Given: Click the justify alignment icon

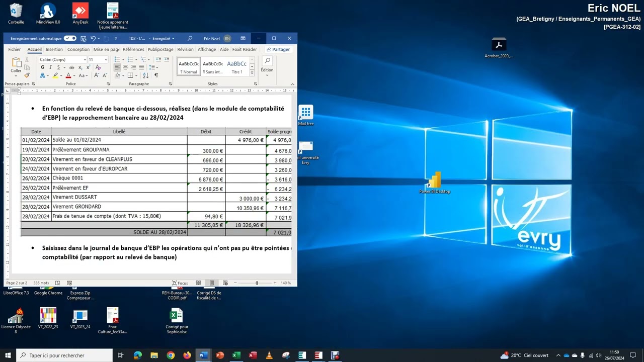Looking at the screenshot, I should click(141, 67).
